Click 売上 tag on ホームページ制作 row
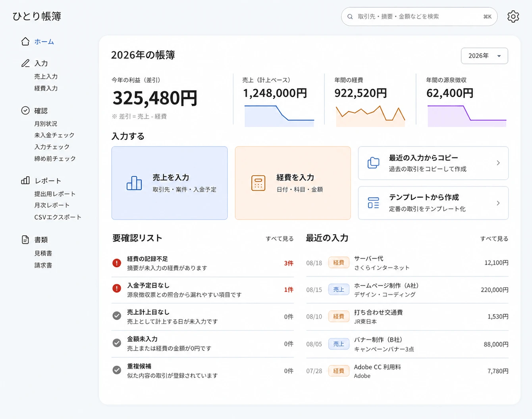532x419 pixels. (339, 290)
